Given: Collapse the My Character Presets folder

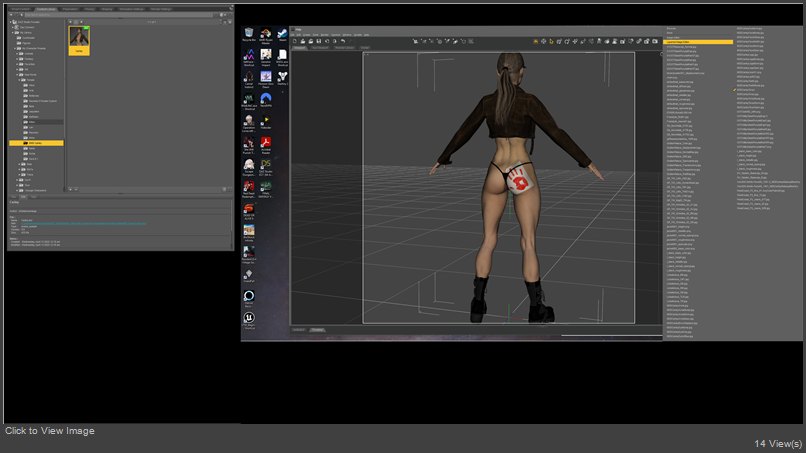Looking at the screenshot, I should (x=15, y=48).
